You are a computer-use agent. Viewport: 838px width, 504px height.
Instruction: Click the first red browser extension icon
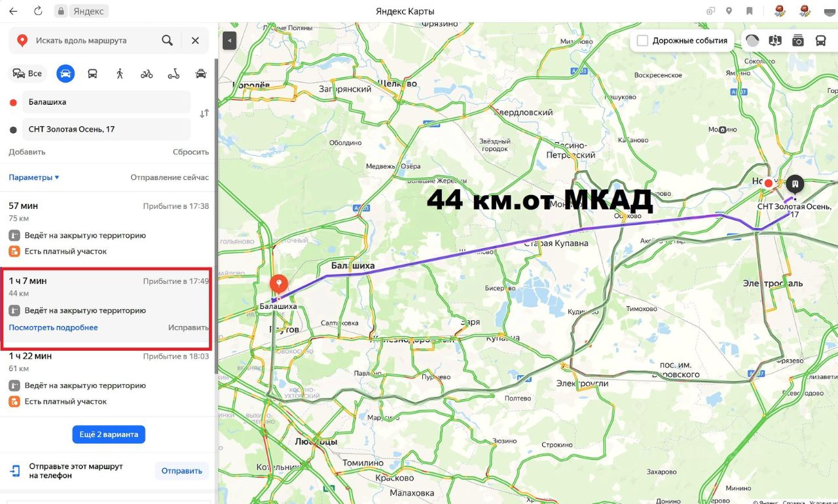pos(779,11)
